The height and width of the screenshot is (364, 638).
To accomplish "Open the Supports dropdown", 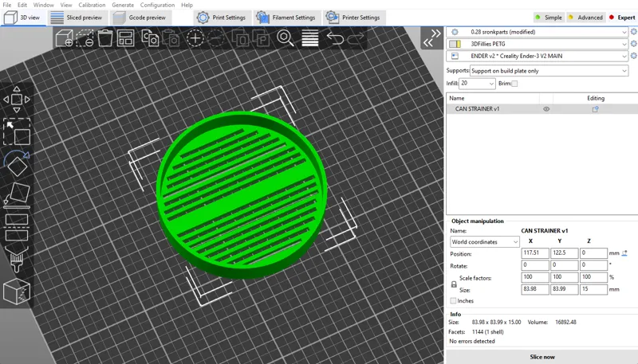I will [x=549, y=71].
